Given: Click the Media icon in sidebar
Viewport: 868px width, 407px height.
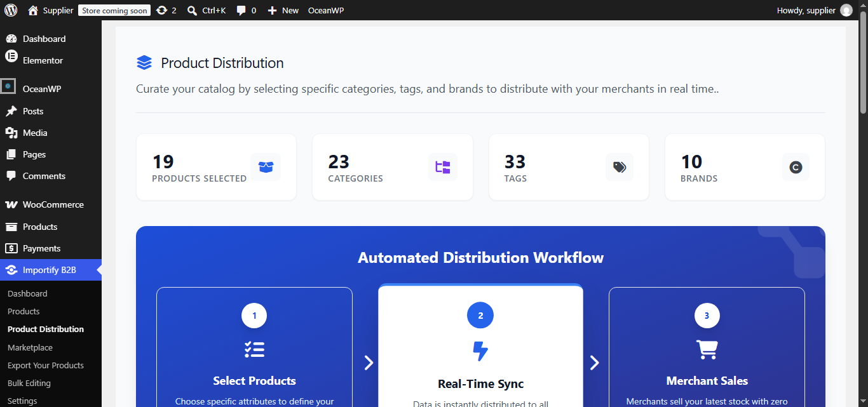Looking at the screenshot, I should (11, 133).
